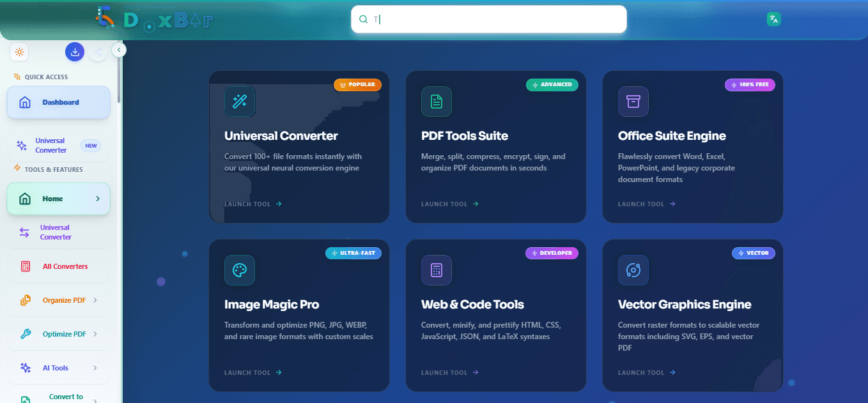Image resolution: width=868 pixels, height=403 pixels.
Task: Open AI Tools in the sidebar
Action: (x=59, y=368)
